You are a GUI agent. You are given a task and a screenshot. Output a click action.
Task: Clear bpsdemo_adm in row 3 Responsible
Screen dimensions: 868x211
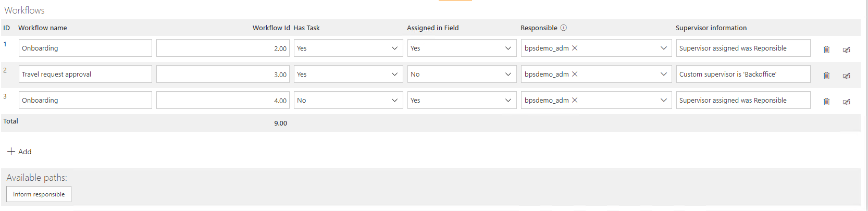(x=575, y=100)
